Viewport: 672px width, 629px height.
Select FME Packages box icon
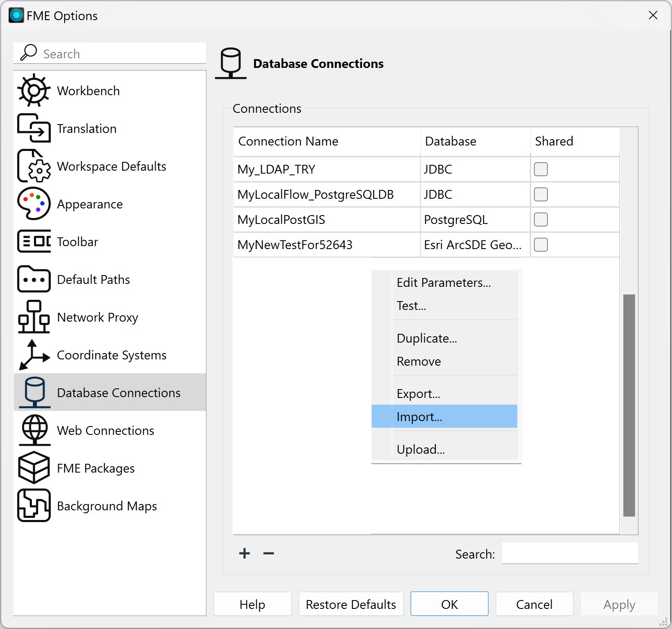[34, 468]
